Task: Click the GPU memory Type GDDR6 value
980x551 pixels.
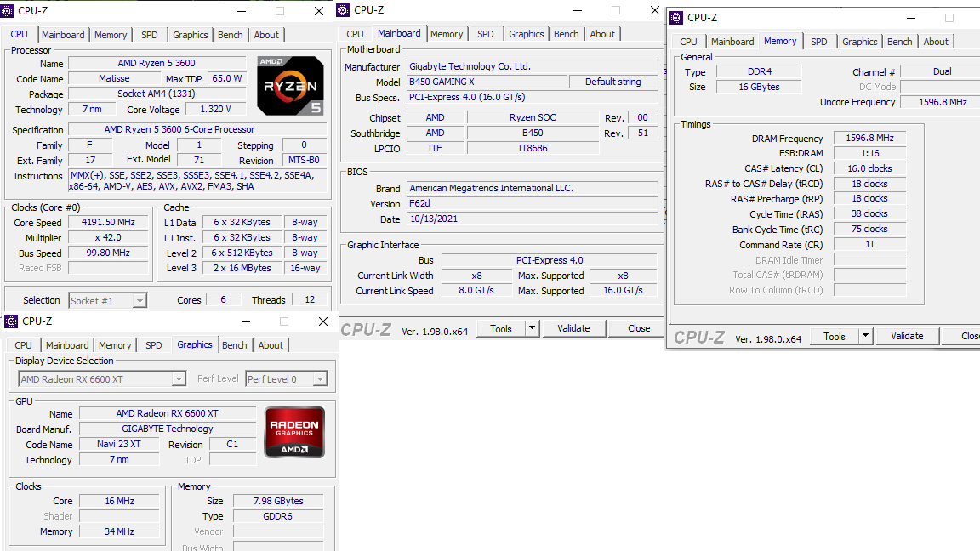Action: click(x=278, y=517)
